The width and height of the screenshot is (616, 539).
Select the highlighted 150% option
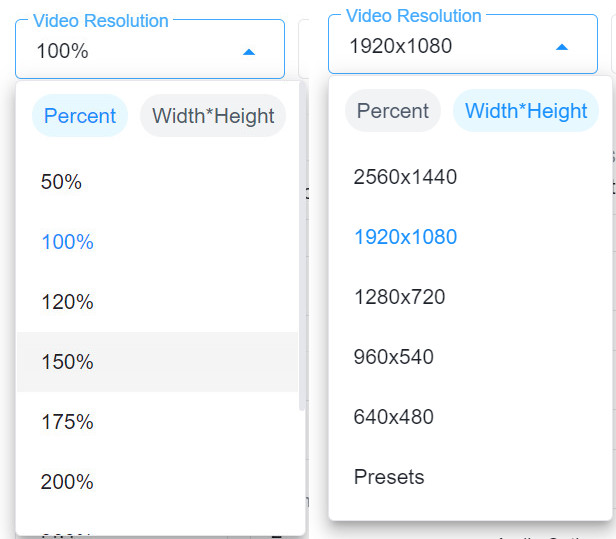tap(67, 362)
